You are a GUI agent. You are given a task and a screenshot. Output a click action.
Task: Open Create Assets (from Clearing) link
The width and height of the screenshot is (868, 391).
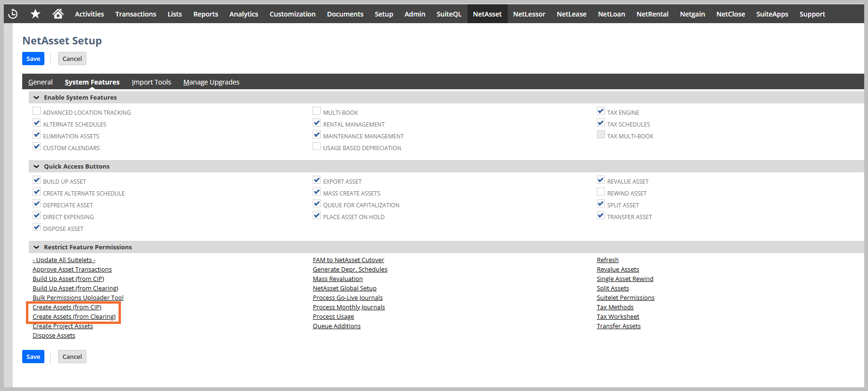[x=74, y=316]
